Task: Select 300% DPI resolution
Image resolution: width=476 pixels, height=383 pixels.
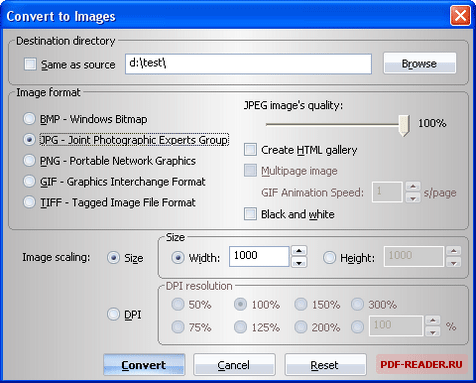Action: (357, 304)
